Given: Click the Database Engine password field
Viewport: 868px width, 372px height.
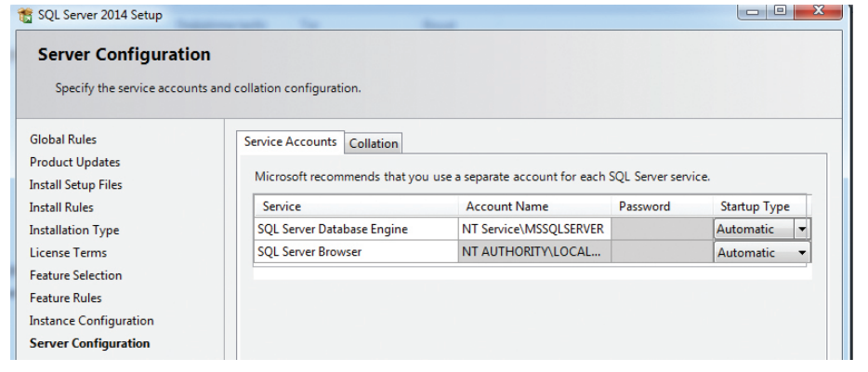Looking at the screenshot, I should click(661, 229).
